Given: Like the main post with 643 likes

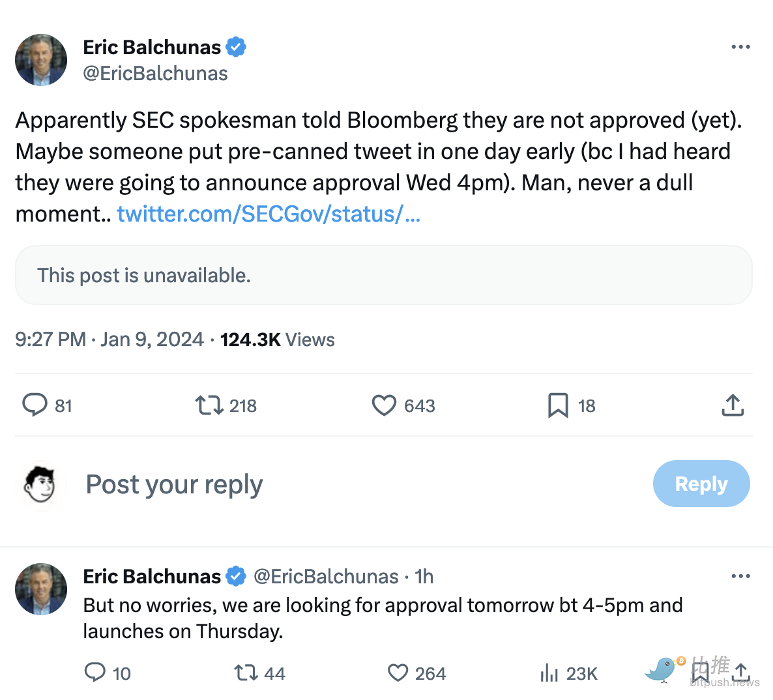Looking at the screenshot, I should 384,405.
